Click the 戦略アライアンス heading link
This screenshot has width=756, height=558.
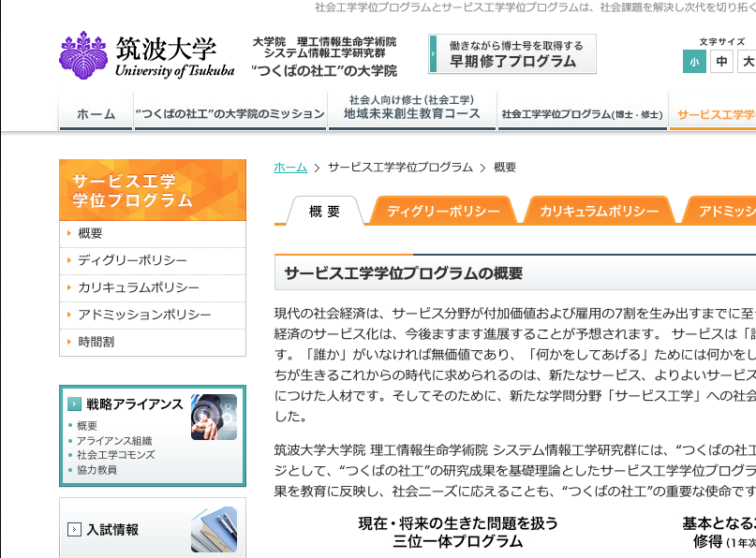pos(135,404)
